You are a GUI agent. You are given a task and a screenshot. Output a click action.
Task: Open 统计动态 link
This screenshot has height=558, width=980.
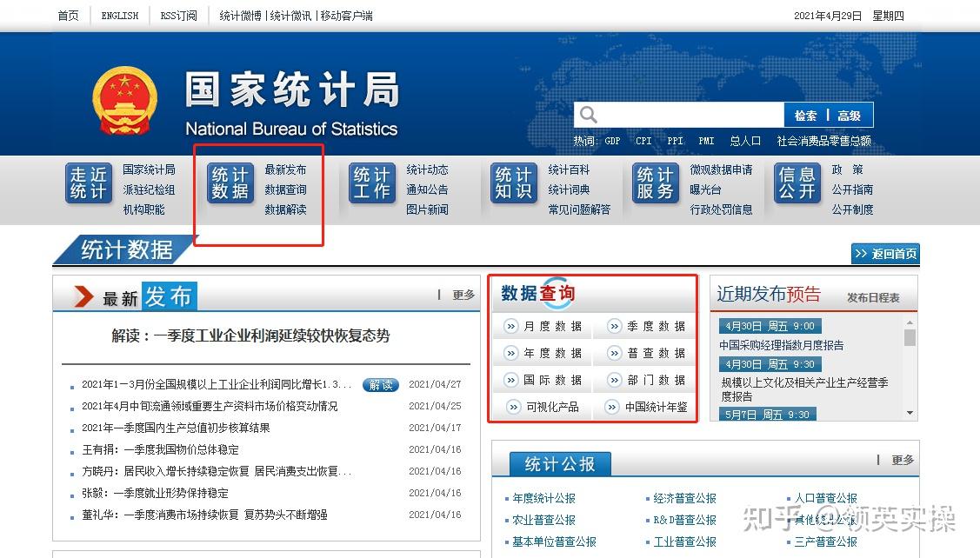click(428, 170)
